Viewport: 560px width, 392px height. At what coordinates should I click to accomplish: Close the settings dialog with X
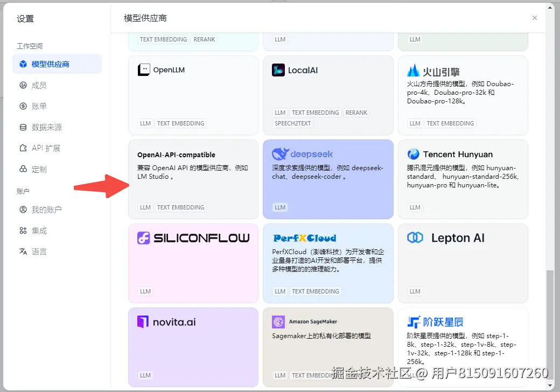tap(534, 18)
